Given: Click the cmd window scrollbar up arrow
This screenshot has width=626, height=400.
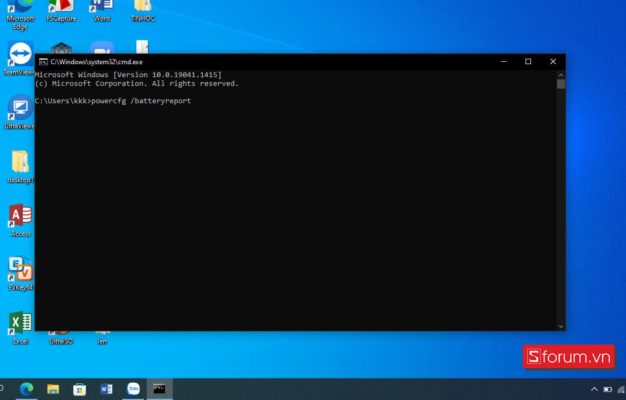Looking at the screenshot, I should (561, 74).
